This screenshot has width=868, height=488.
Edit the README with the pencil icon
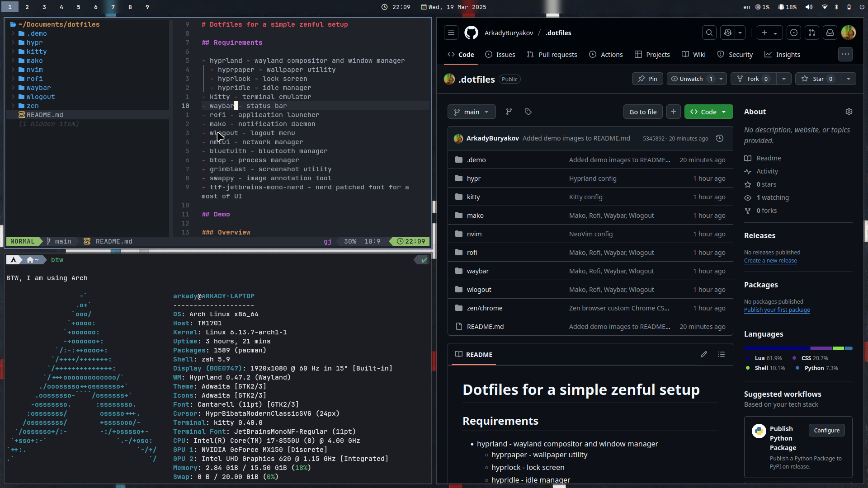click(x=703, y=354)
